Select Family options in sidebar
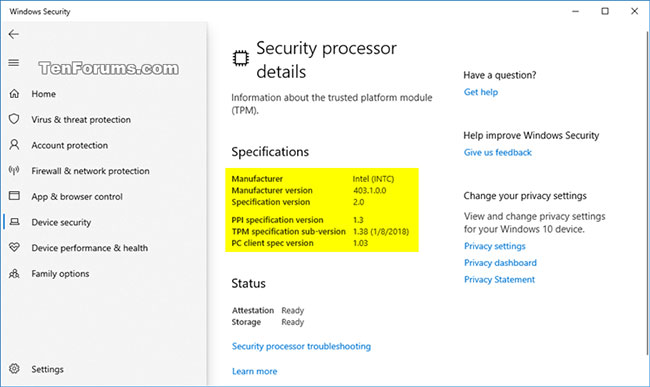This screenshot has height=387, width=650. [60, 273]
